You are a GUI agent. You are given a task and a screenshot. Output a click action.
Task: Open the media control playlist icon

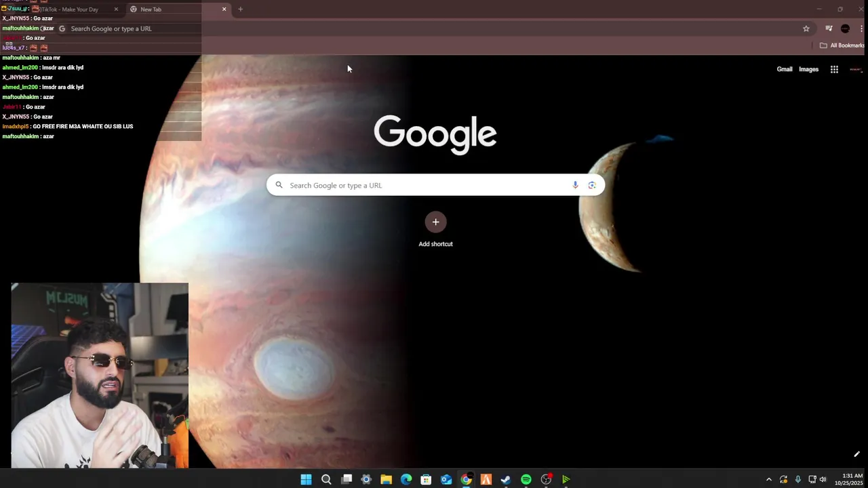[829, 28]
